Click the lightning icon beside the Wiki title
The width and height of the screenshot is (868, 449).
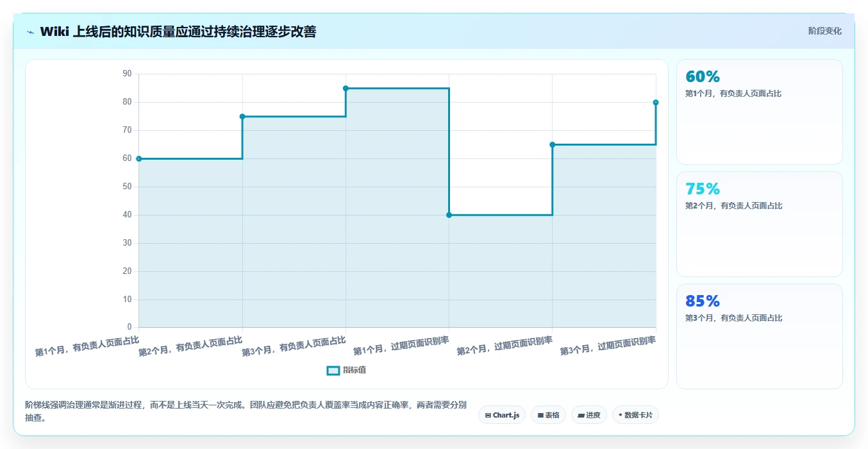point(30,31)
